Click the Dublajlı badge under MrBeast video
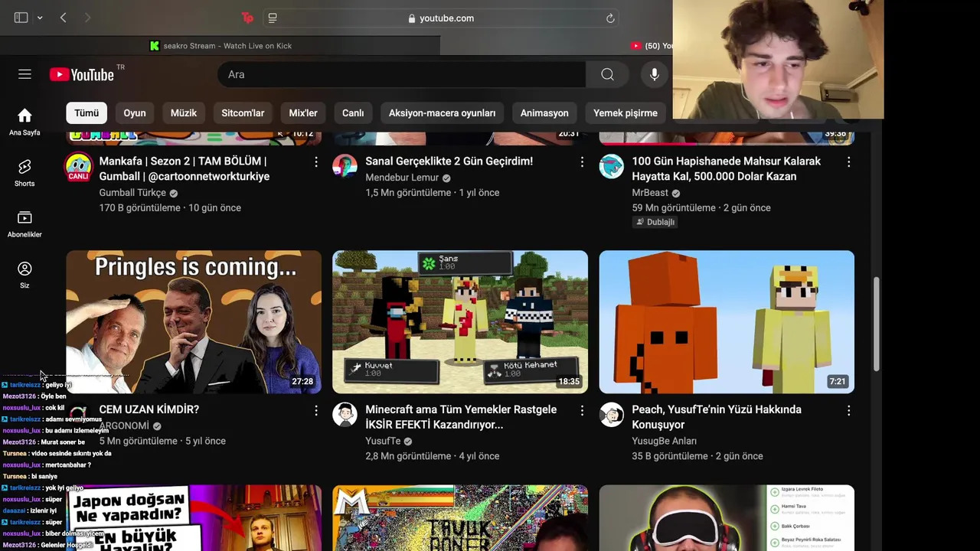 655,222
